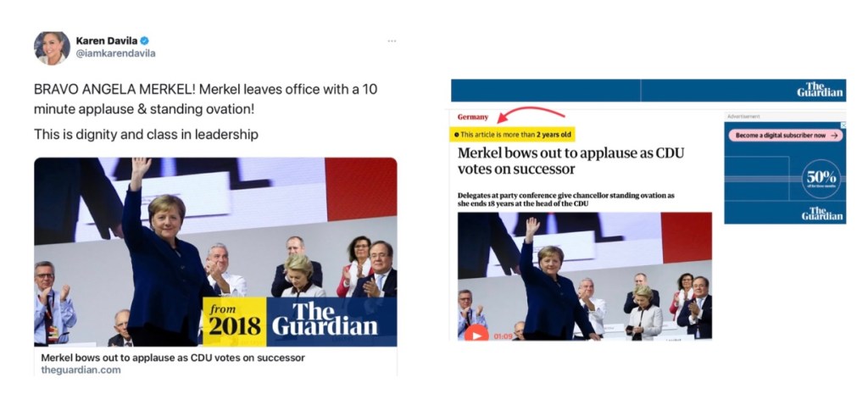
Task: Open the tweet's Merkel link preview image
Action: [x=215, y=253]
